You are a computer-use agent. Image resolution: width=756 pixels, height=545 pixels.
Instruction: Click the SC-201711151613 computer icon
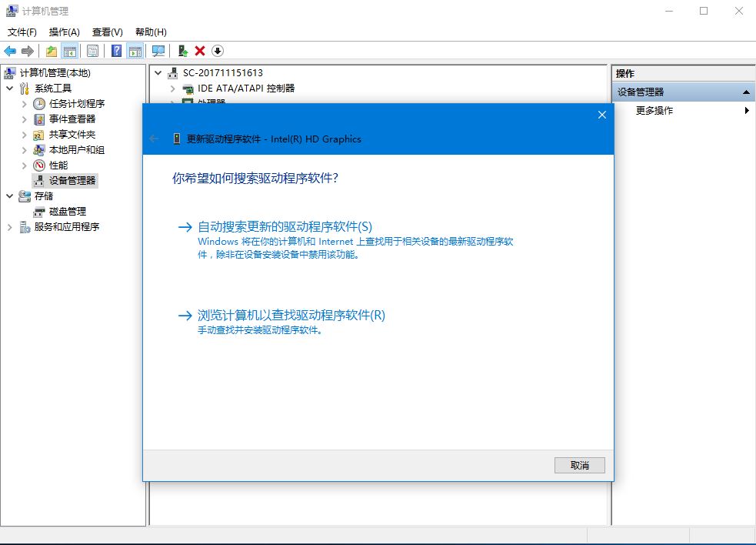click(x=172, y=73)
